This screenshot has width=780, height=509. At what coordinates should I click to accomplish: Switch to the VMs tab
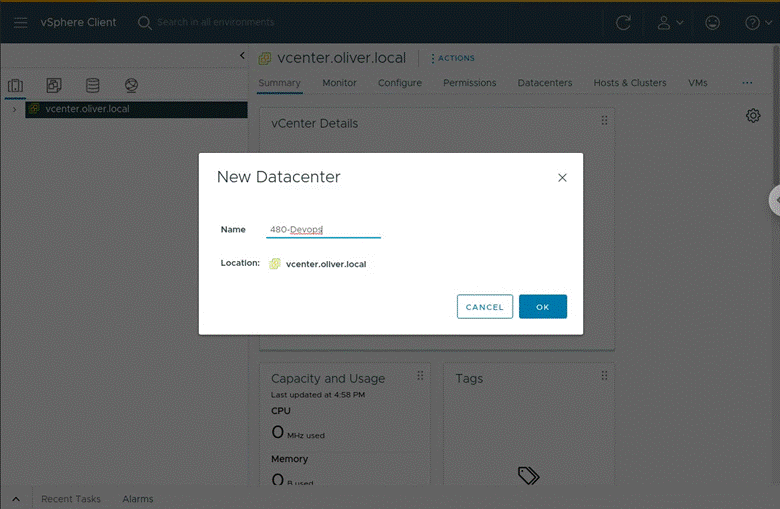[697, 83]
